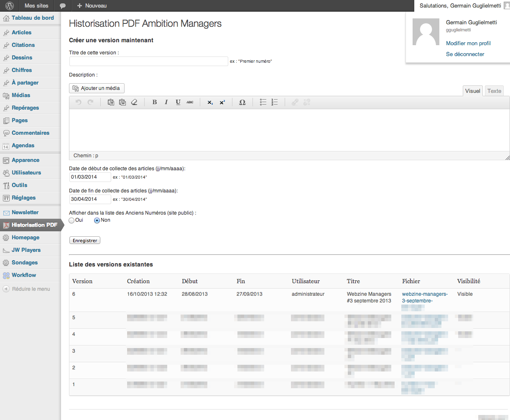Screen dimensions: 510x420
Task: Open the Newsletter menu item
Action: click(x=30, y=213)
